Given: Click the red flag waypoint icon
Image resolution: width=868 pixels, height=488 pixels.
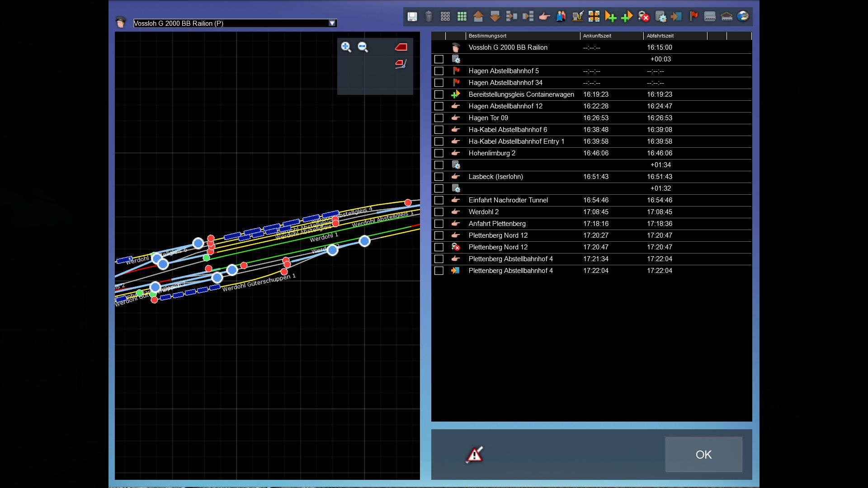Looking at the screenshot, I should coord(693,17).
